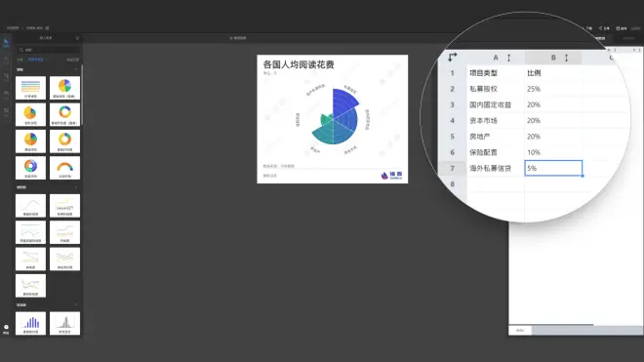Select the first tab under search box

pos(20,60)
